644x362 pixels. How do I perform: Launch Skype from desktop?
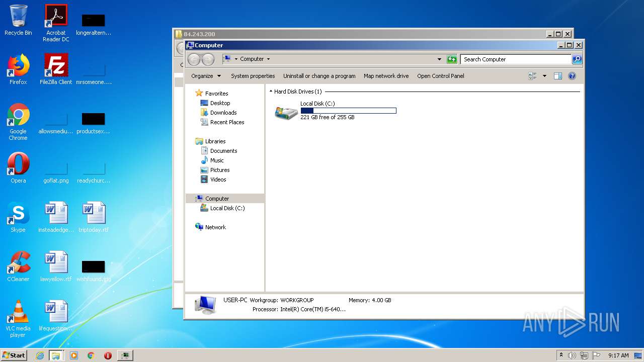18,217
